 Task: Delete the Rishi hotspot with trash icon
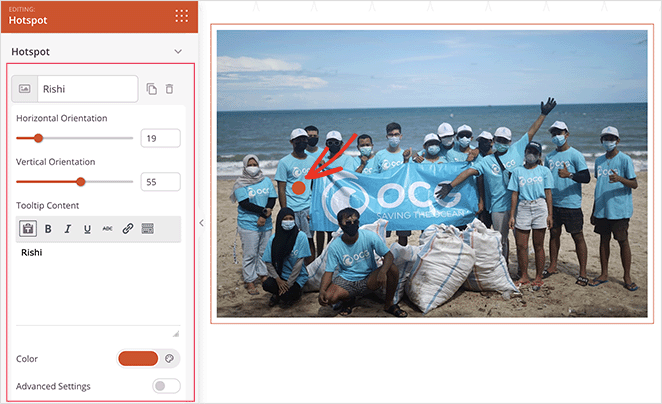169,89
